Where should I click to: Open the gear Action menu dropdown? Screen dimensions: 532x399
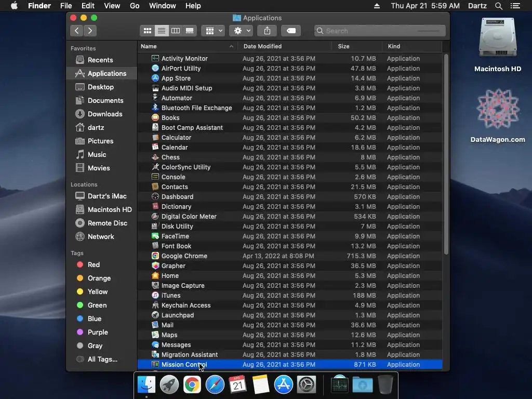pyautogui.click(x=241, y=31)
